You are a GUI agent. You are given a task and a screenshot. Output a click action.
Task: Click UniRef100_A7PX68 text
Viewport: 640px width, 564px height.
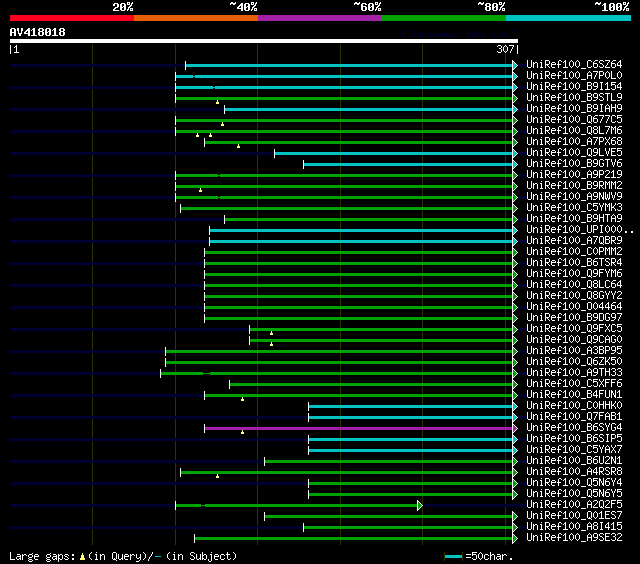click(x=574, y=142)
